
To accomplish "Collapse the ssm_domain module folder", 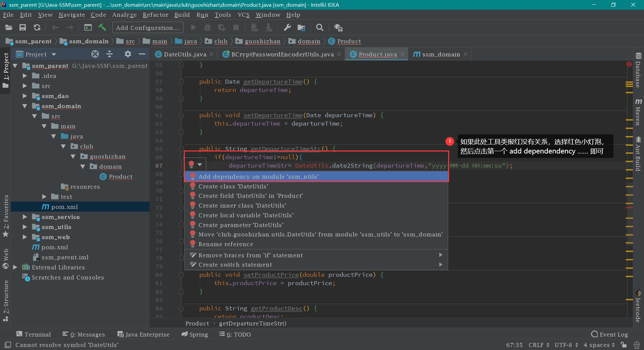I will [x=24, y=106].
